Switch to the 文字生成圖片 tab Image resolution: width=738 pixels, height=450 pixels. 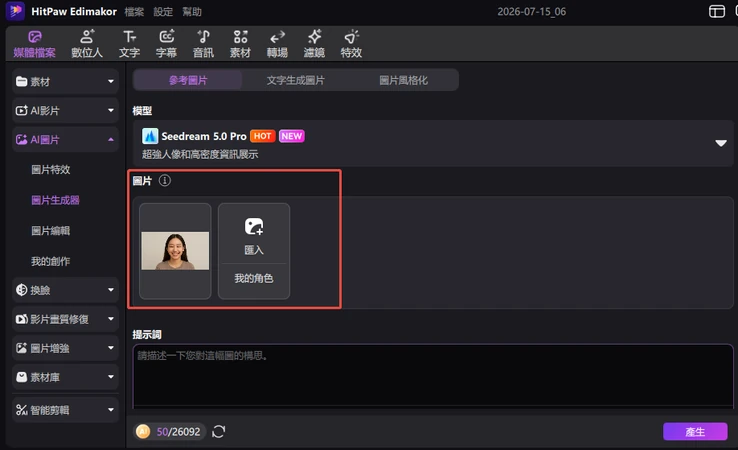[296, 80]
